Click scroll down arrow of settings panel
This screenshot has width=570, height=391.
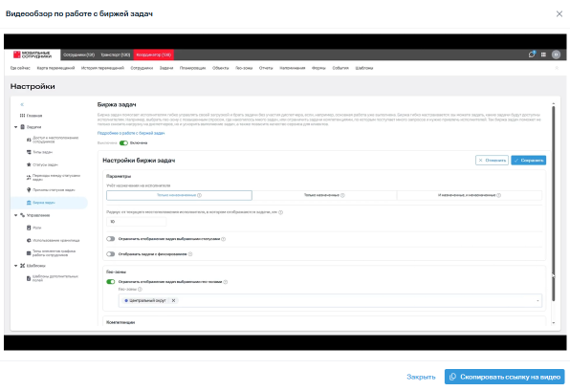[553, 323]
